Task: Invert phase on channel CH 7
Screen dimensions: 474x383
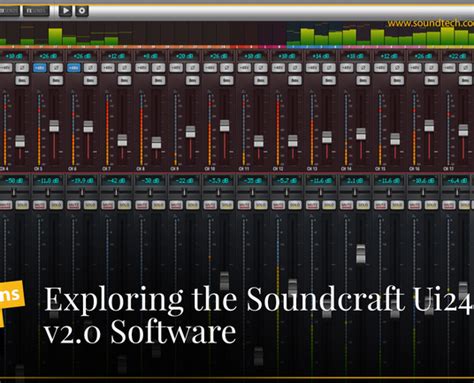Action: tap(124, 68)
